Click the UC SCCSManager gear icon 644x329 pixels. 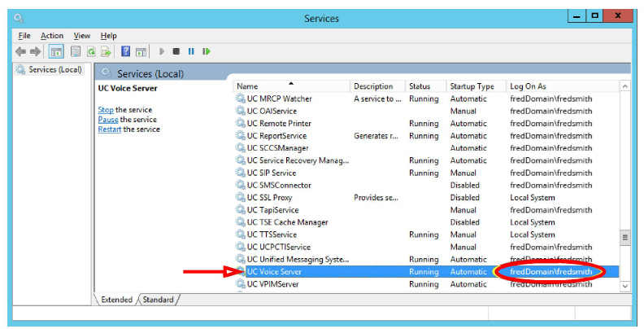point(240,147)
